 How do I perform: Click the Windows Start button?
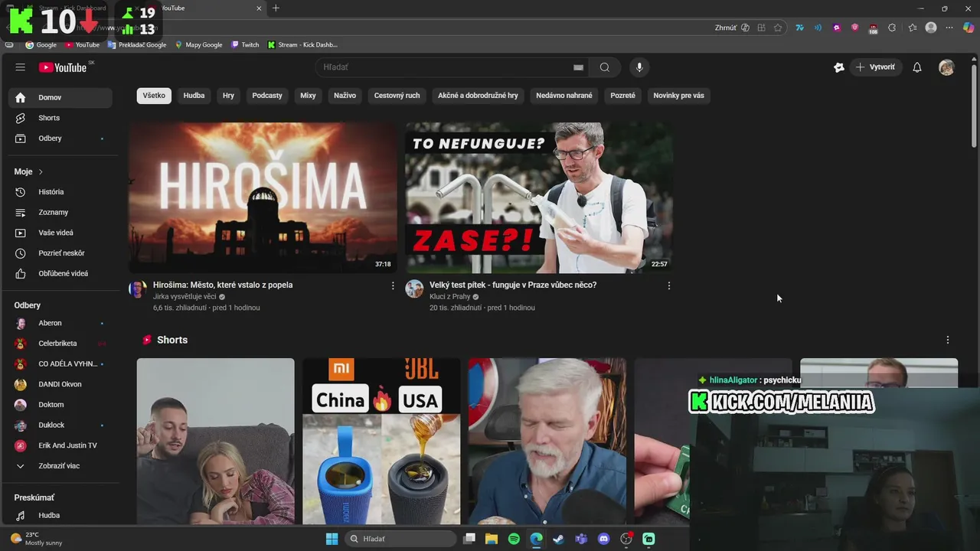332,539
